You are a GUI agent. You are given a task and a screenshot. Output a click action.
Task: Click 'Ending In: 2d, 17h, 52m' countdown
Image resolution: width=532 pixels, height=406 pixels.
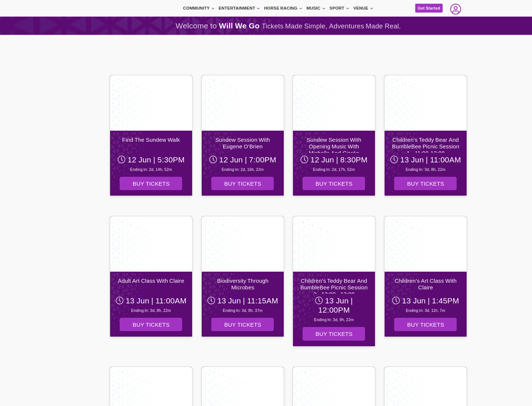(334, 169)
